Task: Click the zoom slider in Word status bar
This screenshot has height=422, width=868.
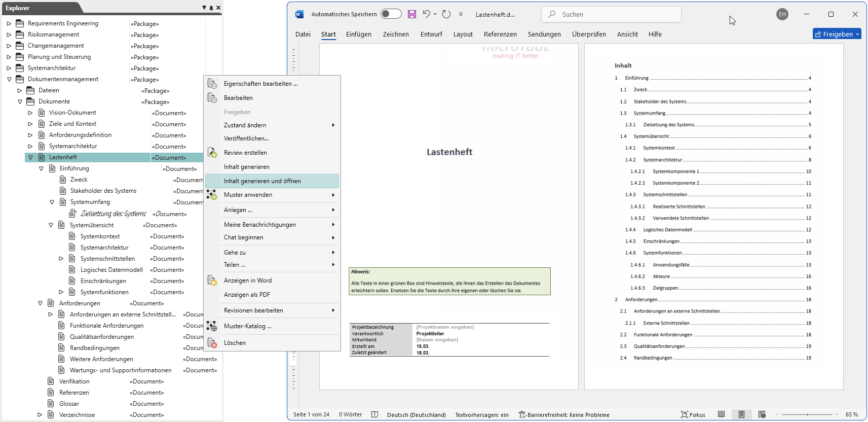Action: 807,414
